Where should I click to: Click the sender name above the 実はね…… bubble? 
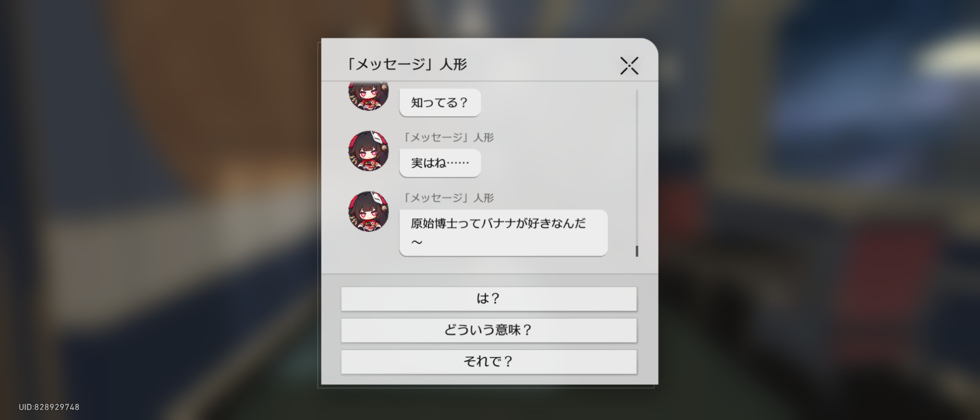[448, 137]
